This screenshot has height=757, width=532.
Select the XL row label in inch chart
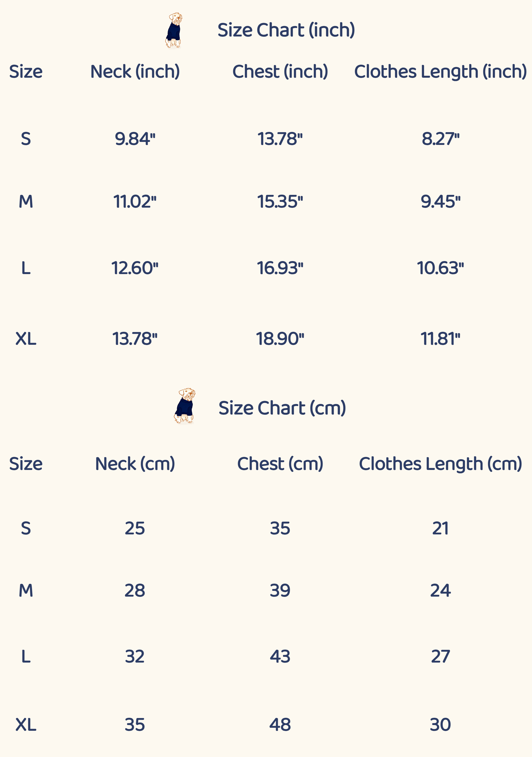click(26, 339)
